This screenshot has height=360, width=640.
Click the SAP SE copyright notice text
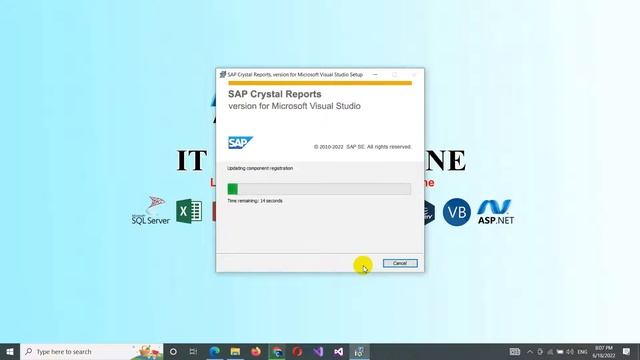(362, 147)
